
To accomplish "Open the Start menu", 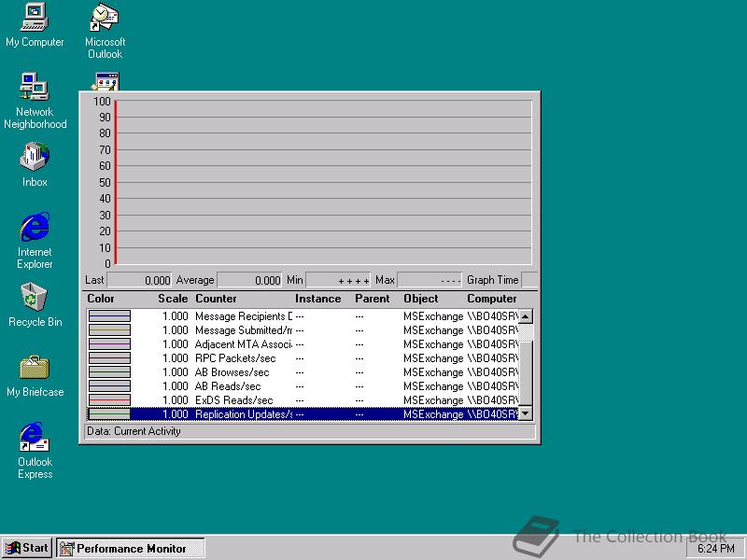I will coord(27,548).
